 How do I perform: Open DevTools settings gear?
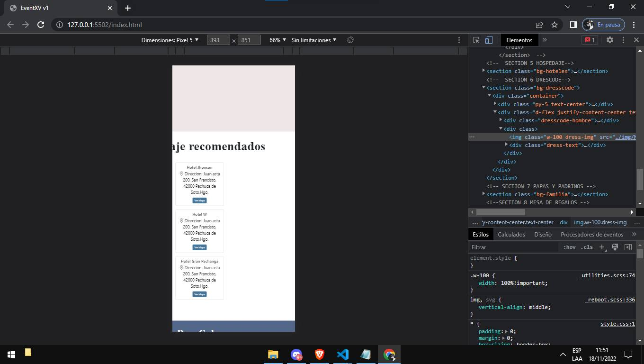(x=610, y=40)
